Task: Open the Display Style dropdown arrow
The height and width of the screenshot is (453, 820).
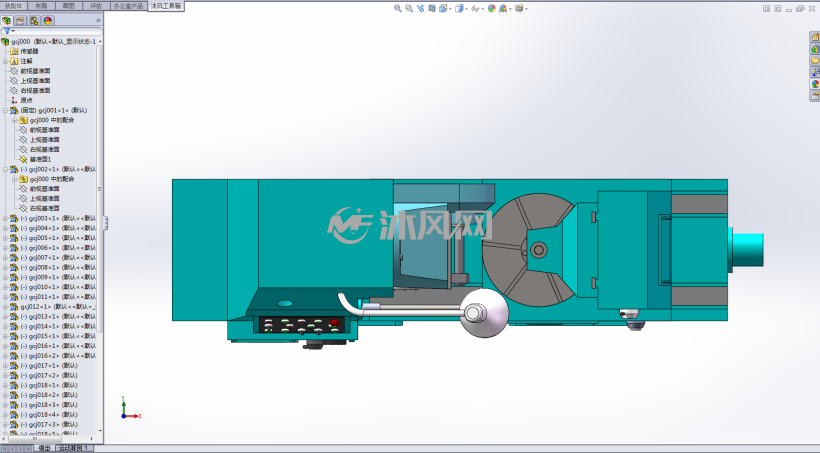Action: click(466, 9)
